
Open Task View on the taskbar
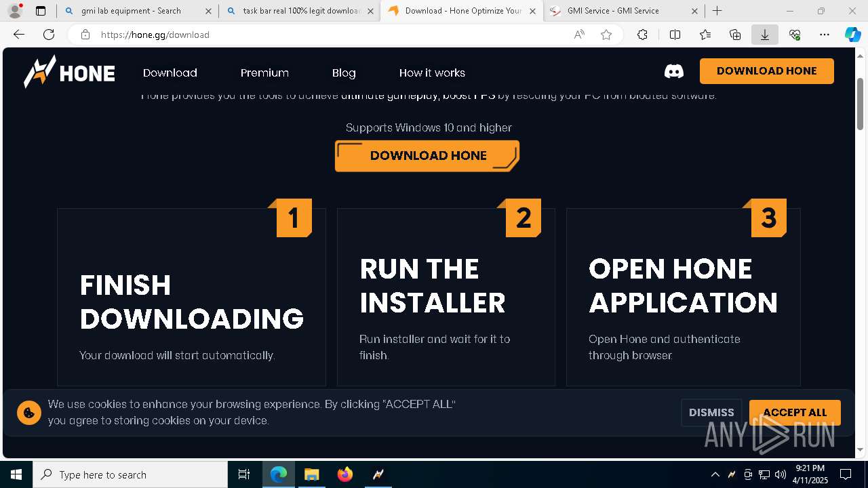coord(244,474)
